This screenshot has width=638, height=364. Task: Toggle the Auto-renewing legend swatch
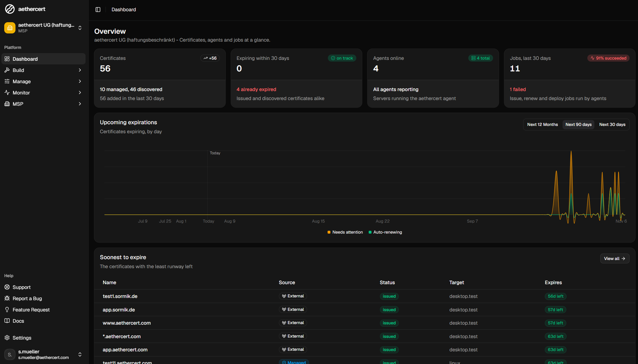coord(370,232)
